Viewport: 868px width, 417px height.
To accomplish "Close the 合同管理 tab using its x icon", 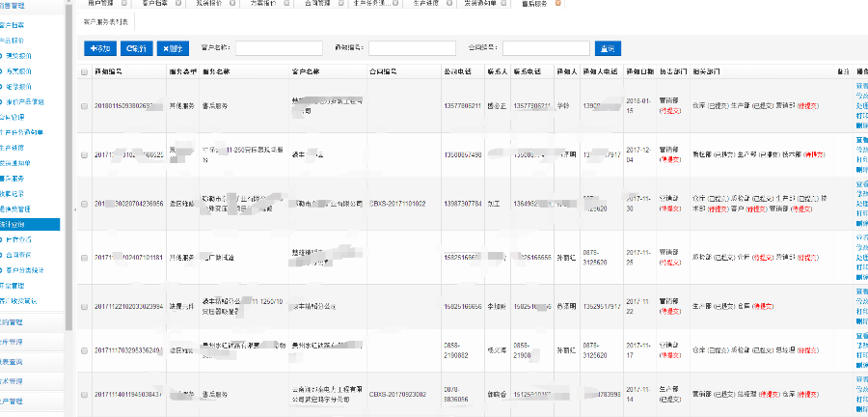I will [x=340, y=3].
